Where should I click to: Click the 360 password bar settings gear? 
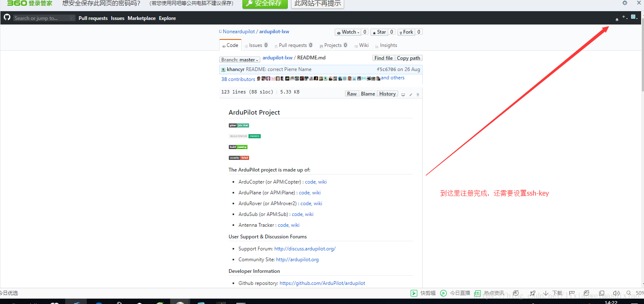pyautogui.click(x=625, y=3)
